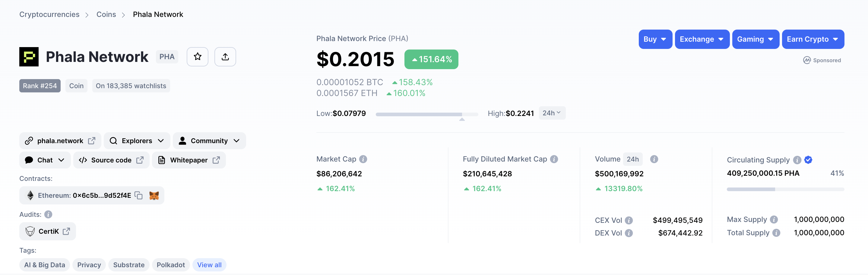Image resolution: width=868 pixels, height=279 pixels.
Task: Open the Source code link
Action: (x=111, y=160)
